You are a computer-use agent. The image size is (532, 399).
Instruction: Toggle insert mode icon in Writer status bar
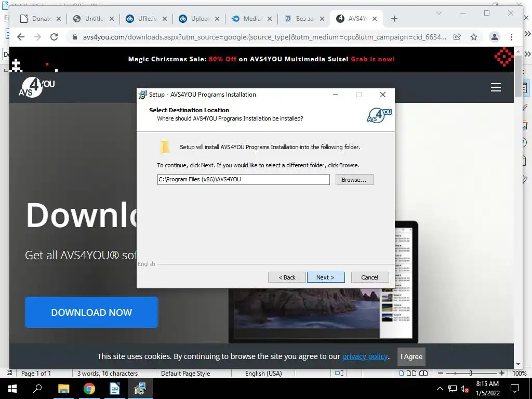(x=339, y=373)
